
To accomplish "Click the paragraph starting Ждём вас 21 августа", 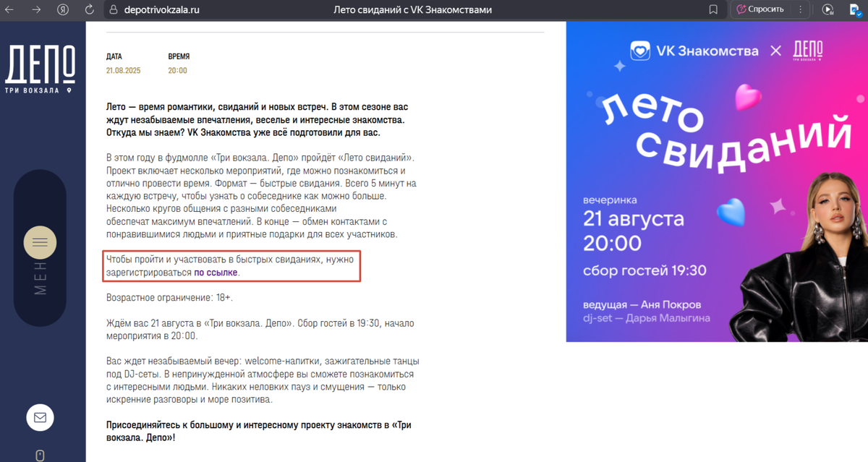I will point(260,330).
